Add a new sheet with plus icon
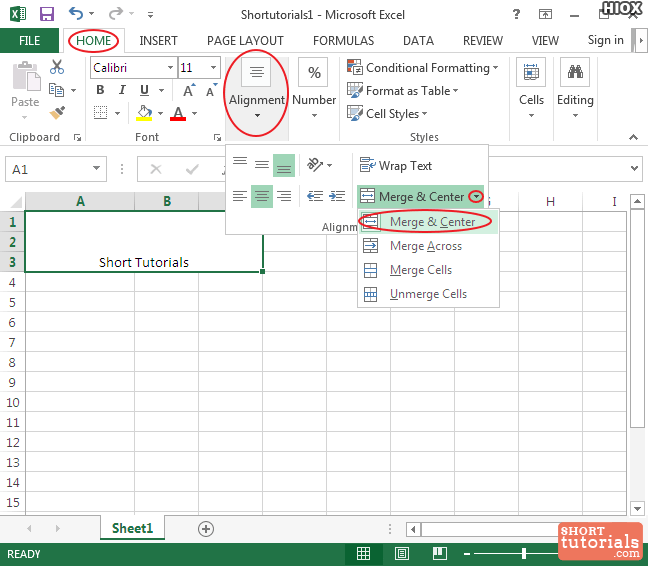The image size is (648, 566). [x=206, y=529]
